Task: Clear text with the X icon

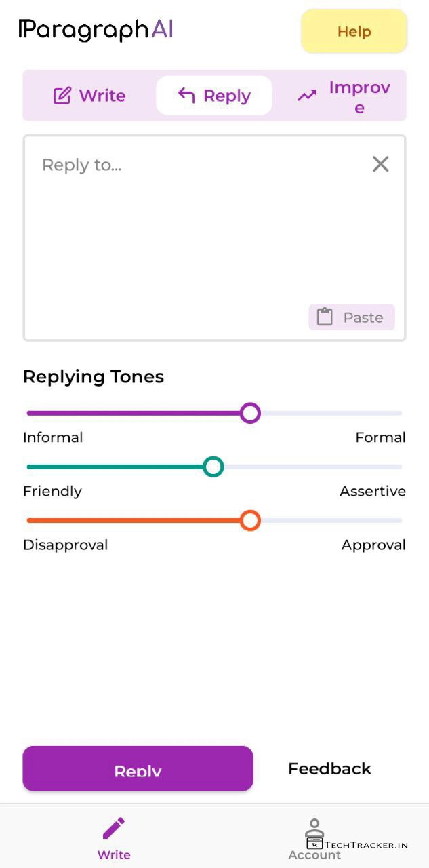Action: [380, 164]
